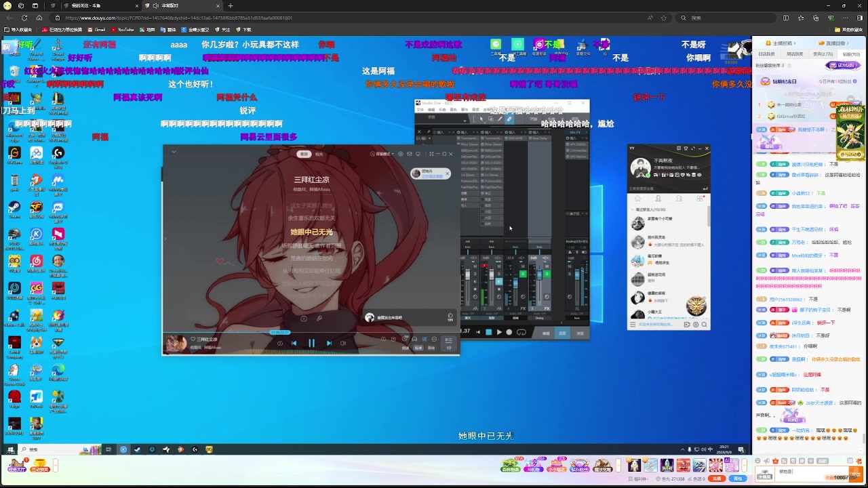868x488 pixels.
Task: Click the volume speaker icon in music player
Action: [x=343, y=343]
